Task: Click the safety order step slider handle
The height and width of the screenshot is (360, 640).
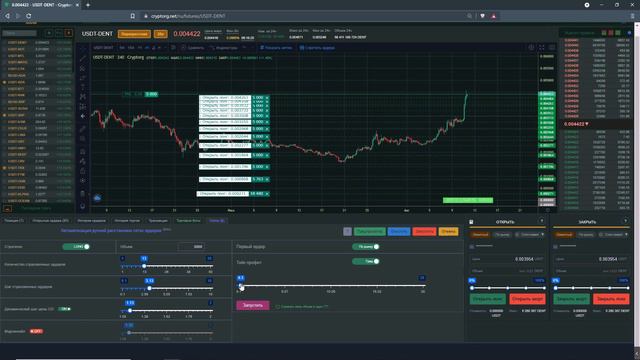Action: (149, 288)
